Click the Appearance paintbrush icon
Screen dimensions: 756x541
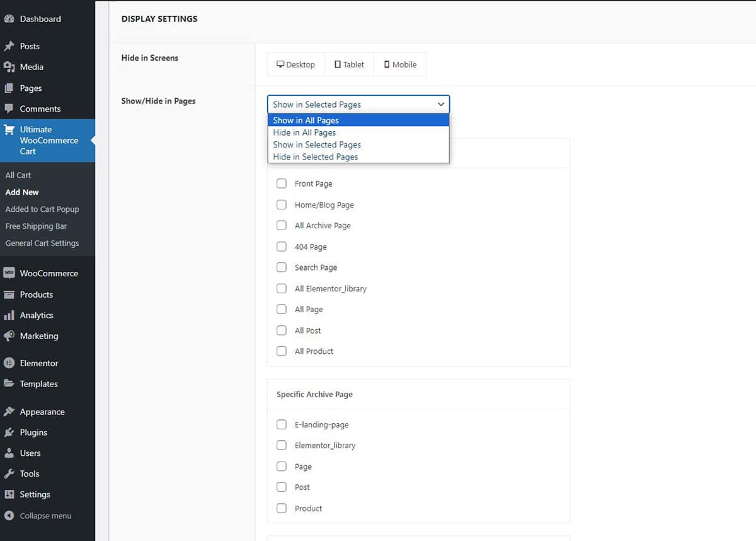[9, 412]
